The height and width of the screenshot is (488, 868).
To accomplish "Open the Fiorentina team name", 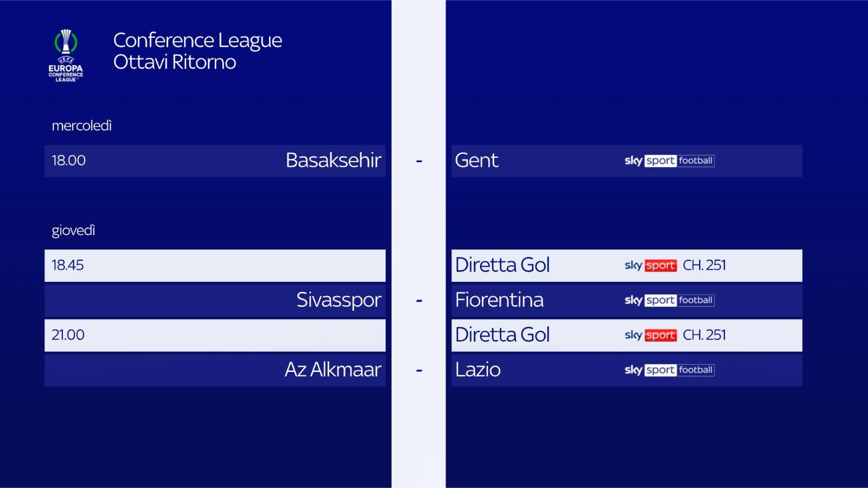I will [x=499, y=300].
